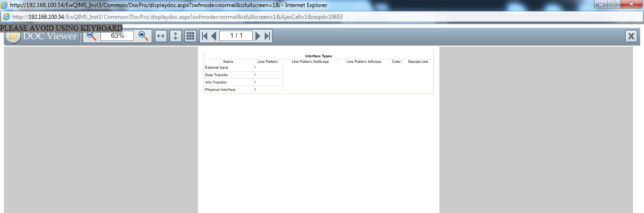Zoom in with the magnifier plus icon
This screenshot has height=213, width=644.
[144, 36]
